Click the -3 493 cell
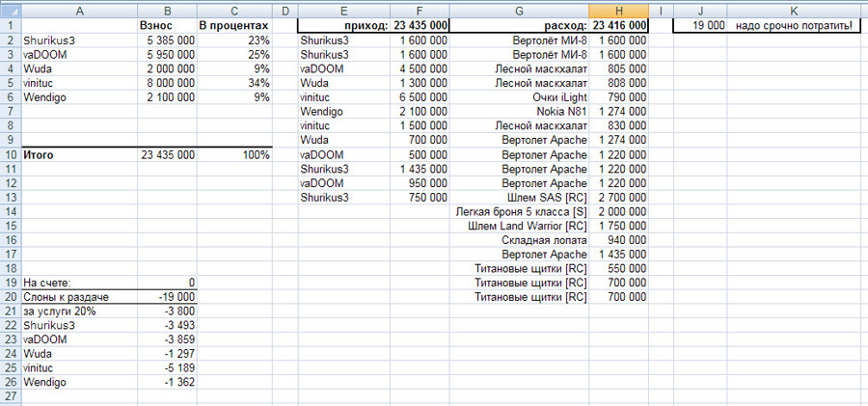 pyautogui.click(x=167, y=326)
